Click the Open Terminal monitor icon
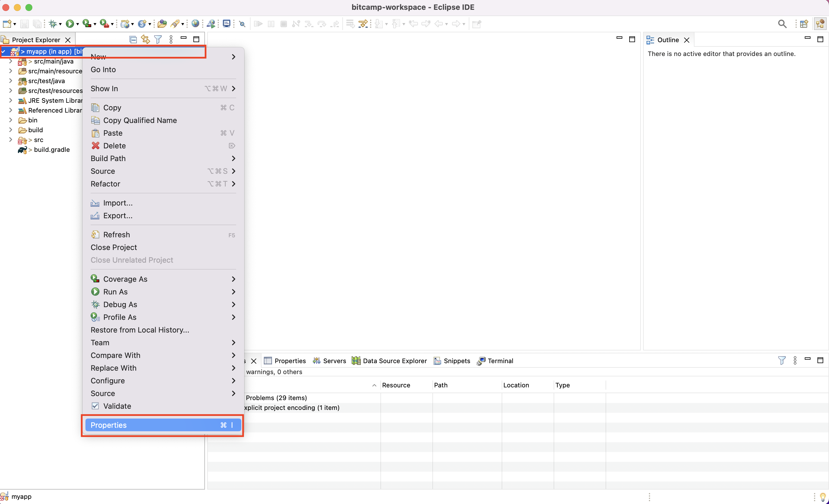The width and height of the screenshot is (829, 504). point(226,24)
